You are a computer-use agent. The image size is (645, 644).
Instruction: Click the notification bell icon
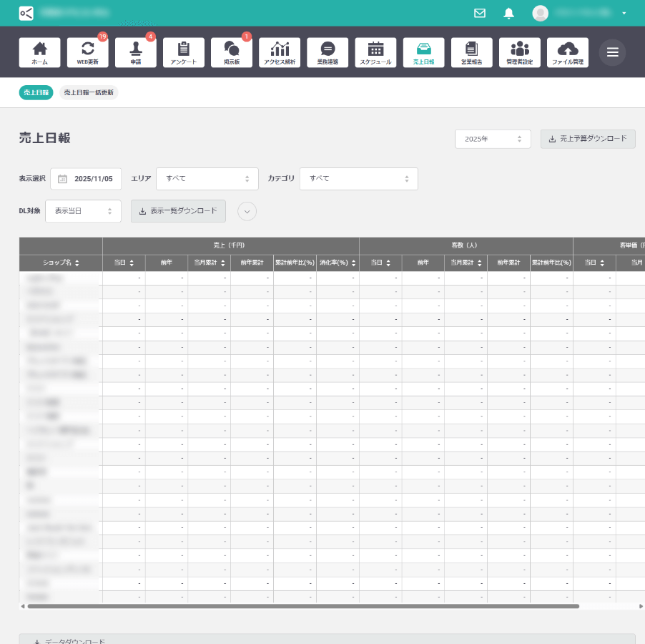[509, 13]
